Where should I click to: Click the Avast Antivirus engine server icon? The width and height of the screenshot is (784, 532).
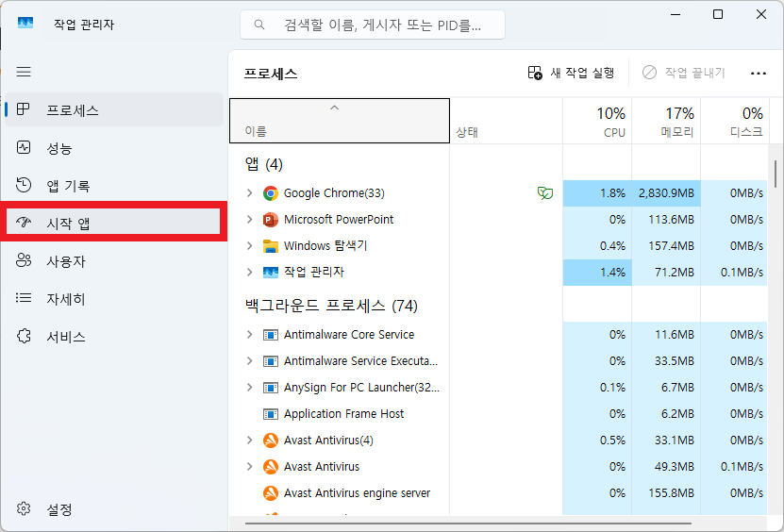pyautogui.click(x=271, y=493)
